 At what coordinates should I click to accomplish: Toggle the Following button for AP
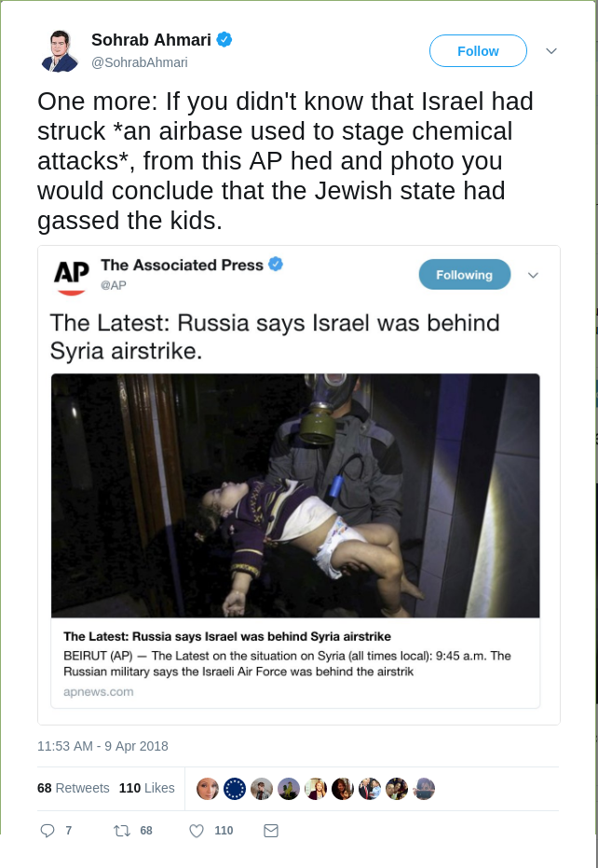[465, 275]
